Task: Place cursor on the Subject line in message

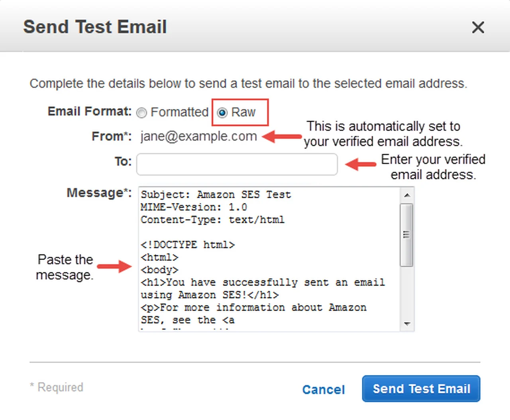Action: coord(216,195)
